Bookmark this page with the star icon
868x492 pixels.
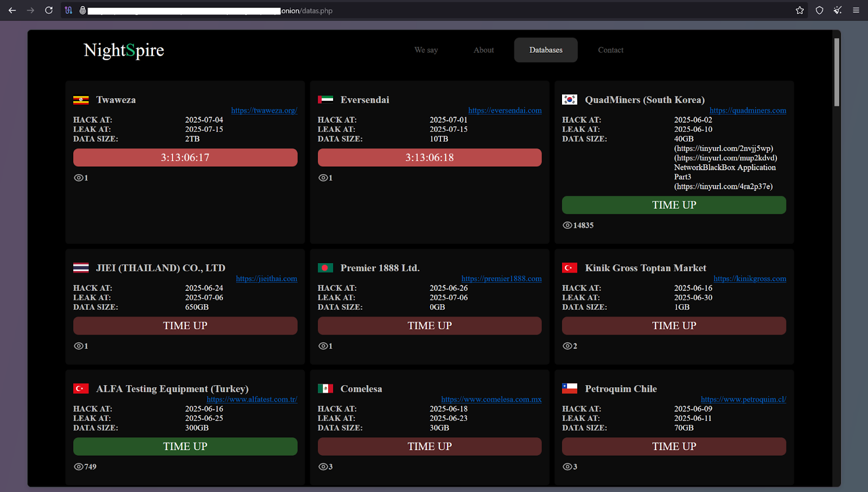click(x=800, y=10)
